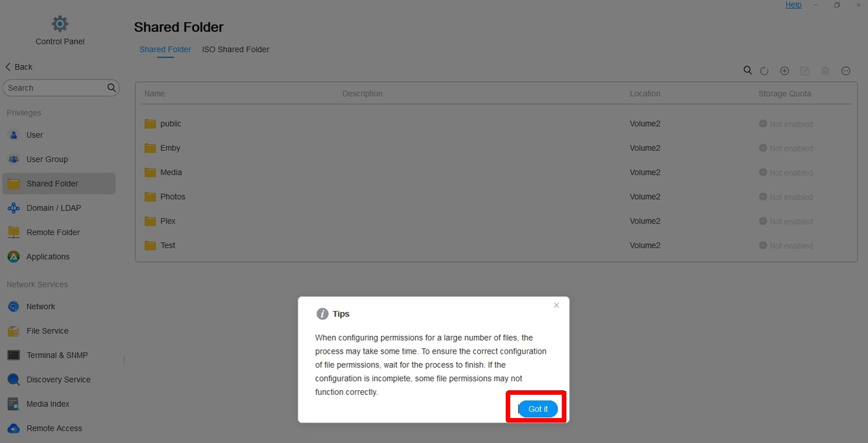This screenshot has height=443, width=868.
Task: Select the Plex folder row
Action: pyautogui.click(x=496, y=221)
